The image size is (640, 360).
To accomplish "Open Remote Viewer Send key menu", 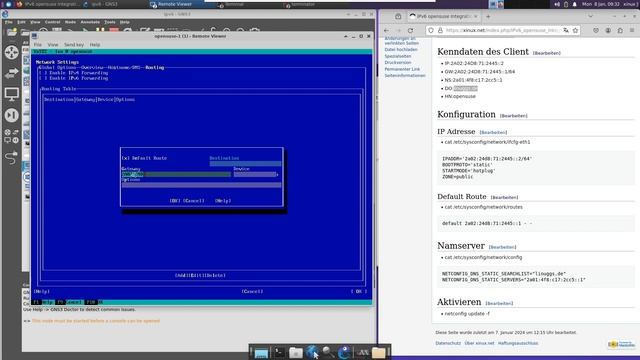I will pos(74,44).
